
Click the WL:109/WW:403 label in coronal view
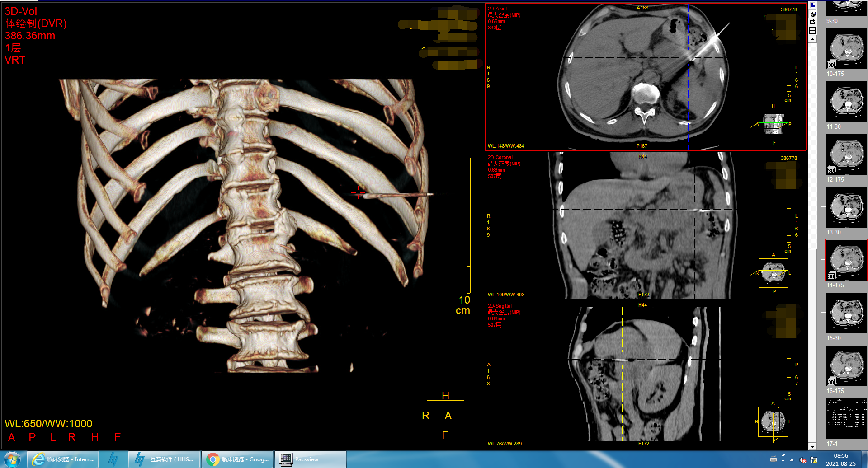coord(506,295)
